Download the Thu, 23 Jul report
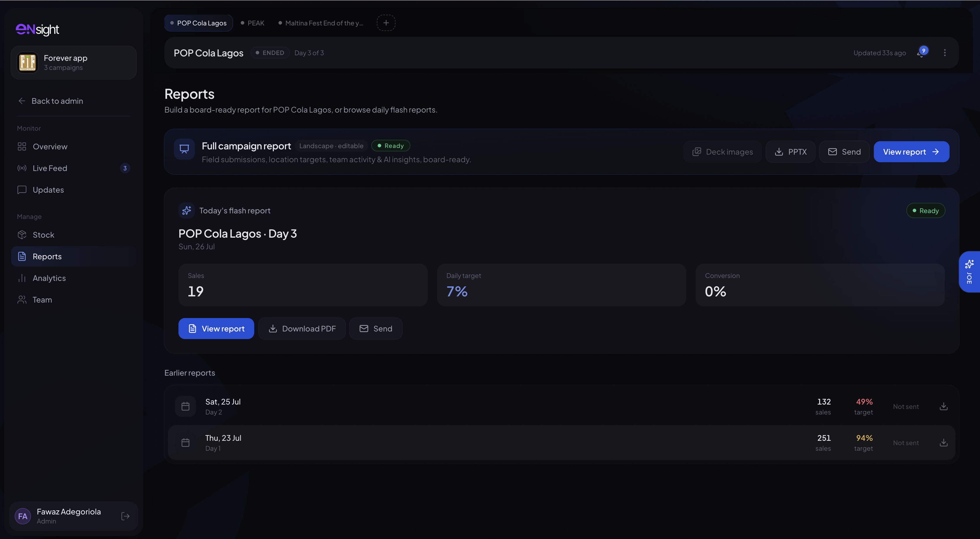The image size is (980, 539). pos(943,443)
